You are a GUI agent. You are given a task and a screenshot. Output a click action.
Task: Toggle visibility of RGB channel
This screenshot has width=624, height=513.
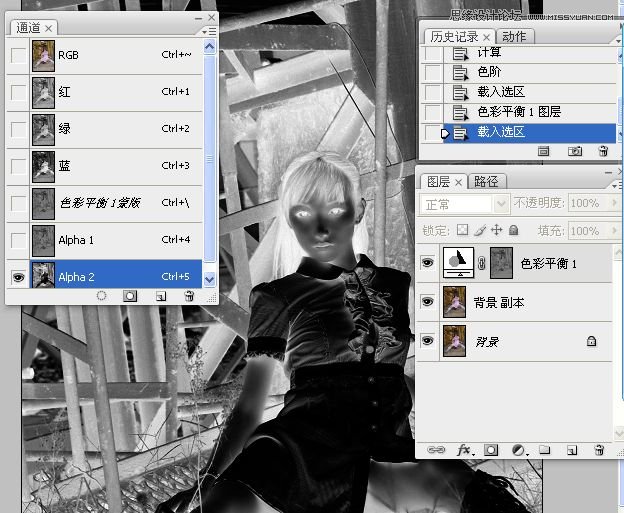pyautogui.click(x=18, y=55)
